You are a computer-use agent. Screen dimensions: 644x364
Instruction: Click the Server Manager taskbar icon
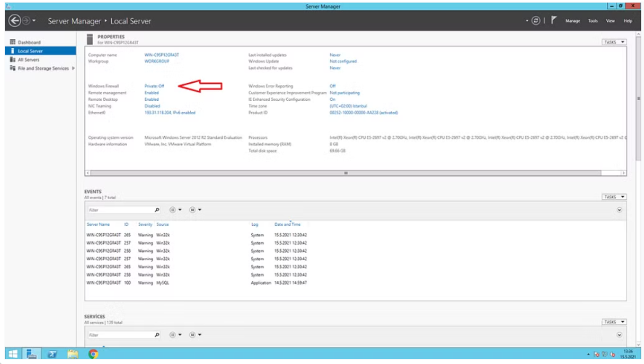click(x=31, y=354)
